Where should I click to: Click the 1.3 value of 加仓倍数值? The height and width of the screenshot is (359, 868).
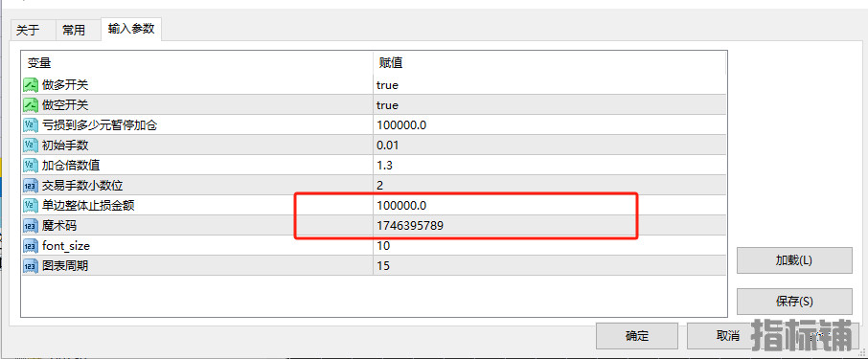pos(385,166)
